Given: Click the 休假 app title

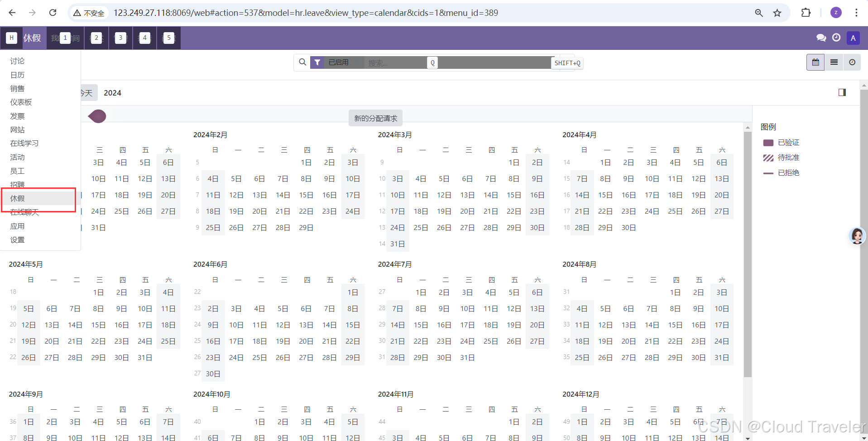Looking at the screenshot, I should click(x=32, y=38).
